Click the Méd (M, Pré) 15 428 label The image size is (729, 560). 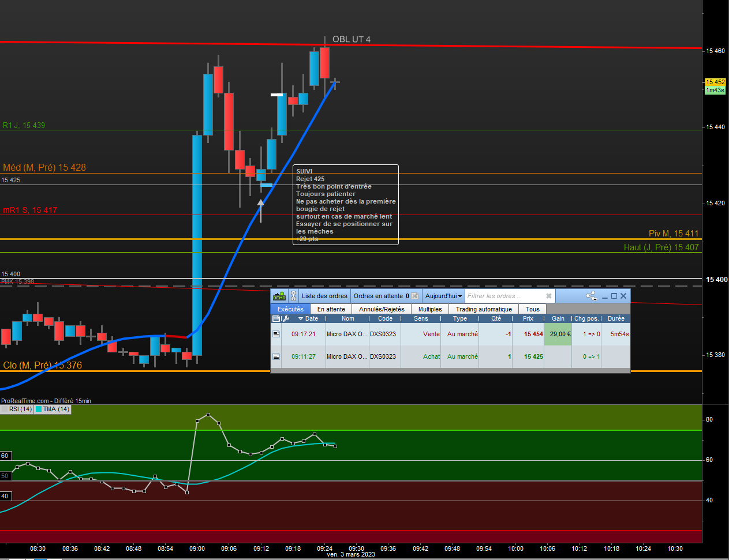pos(44,167)
